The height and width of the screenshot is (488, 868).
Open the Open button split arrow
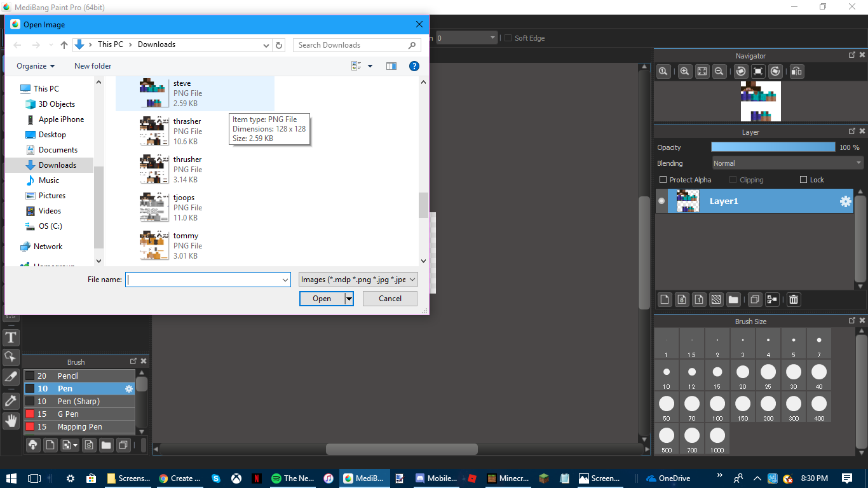point(349,299)
